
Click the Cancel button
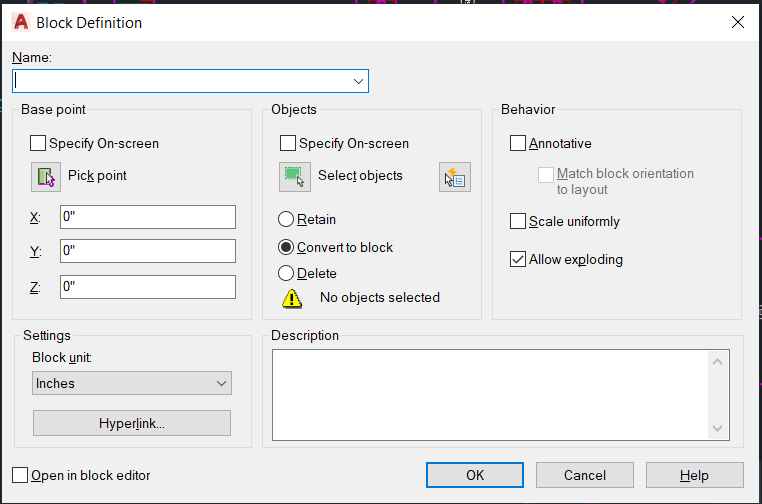[585, 475]
